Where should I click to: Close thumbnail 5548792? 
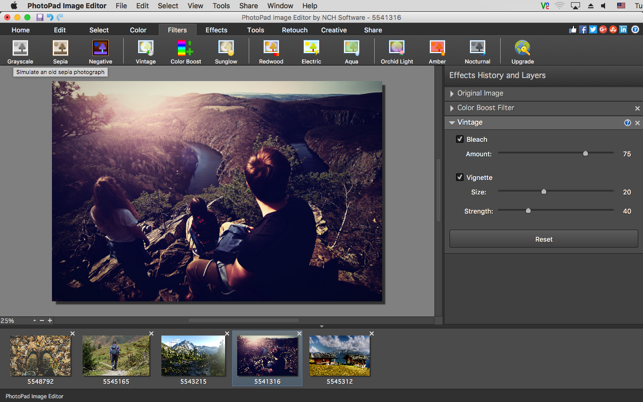coord(73,333)
